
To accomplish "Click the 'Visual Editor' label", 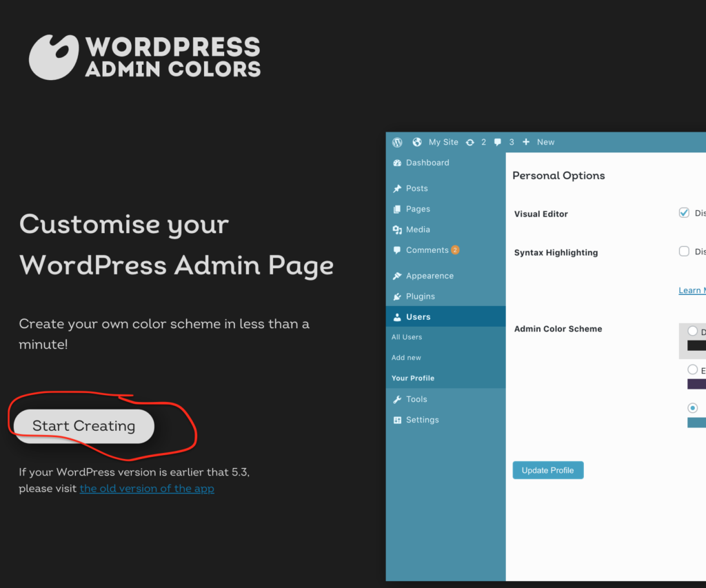I will (541, 214).
